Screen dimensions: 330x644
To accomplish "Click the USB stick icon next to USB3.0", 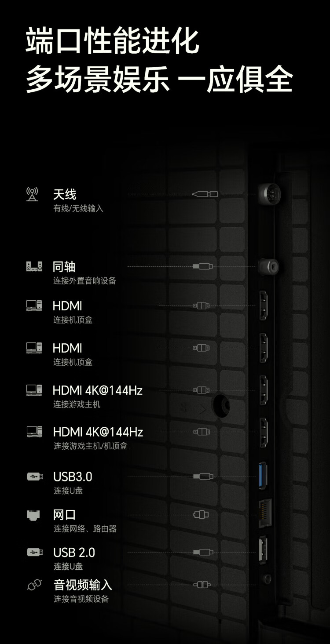I will coord(34,476).
